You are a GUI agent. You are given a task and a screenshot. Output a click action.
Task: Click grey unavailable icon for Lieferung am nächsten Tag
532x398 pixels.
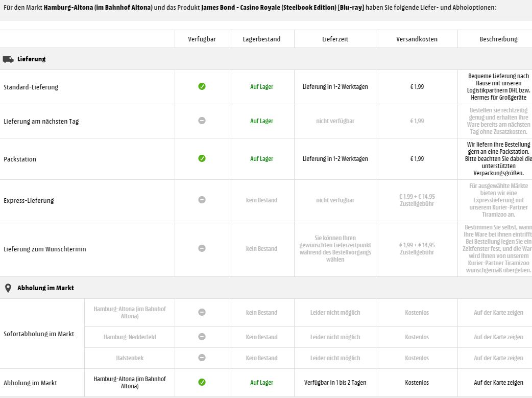[x=202, y=121]
